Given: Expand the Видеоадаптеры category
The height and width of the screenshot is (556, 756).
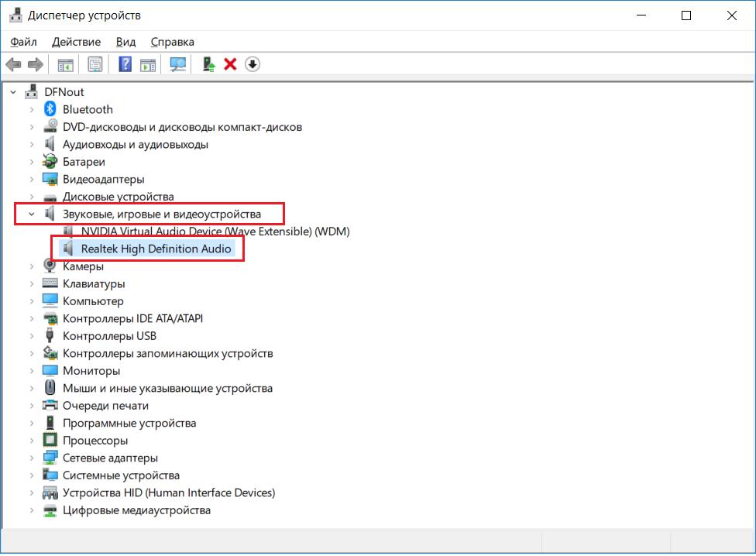Looking at the screenshot, I should tap(32, 179).
